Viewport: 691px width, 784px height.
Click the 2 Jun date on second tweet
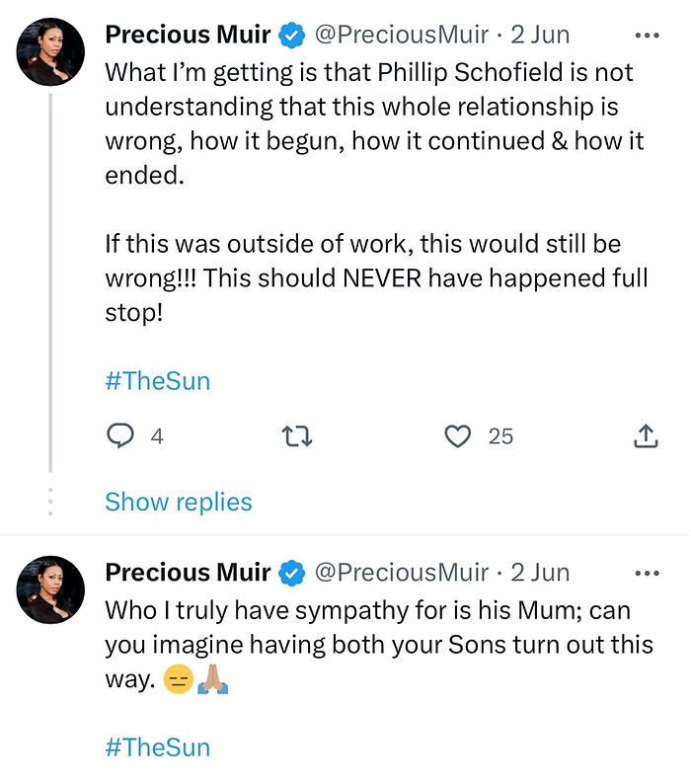[x=540, y=573]
